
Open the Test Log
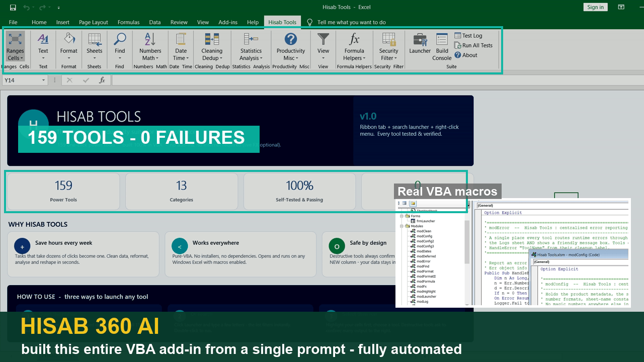[x=468, y=36]
